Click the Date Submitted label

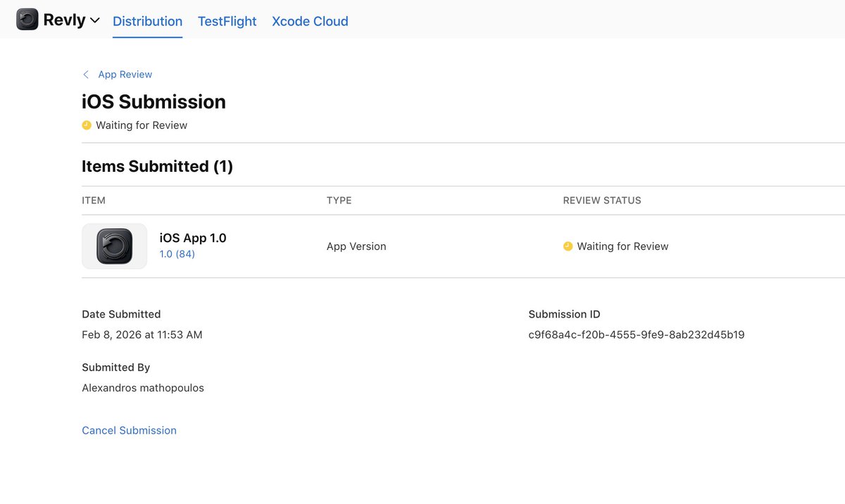pyautogui.click(x=121, y=315)
